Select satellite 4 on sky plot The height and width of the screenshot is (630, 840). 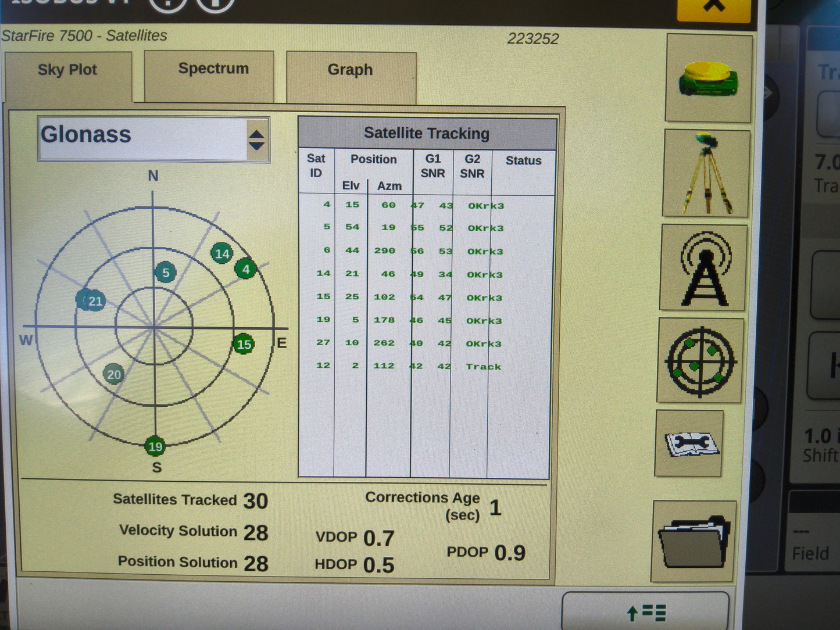point(246,269)
